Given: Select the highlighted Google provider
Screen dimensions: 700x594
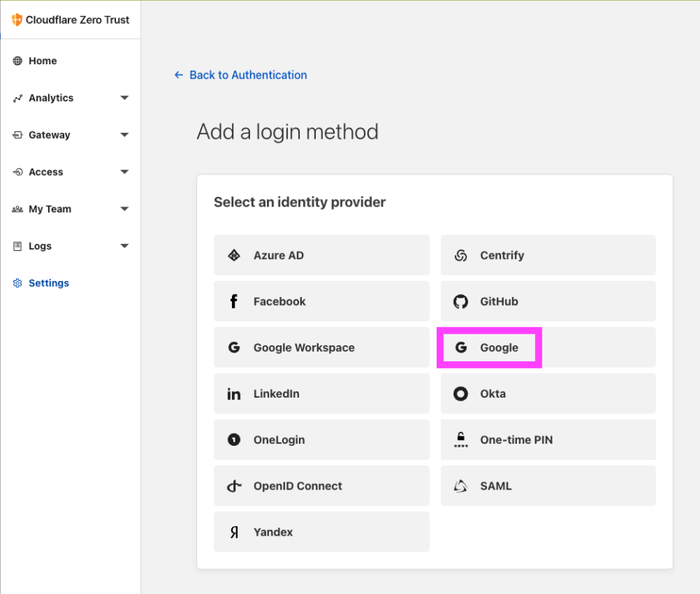Looking at the screenshot, I should click(x=548, y=347).
